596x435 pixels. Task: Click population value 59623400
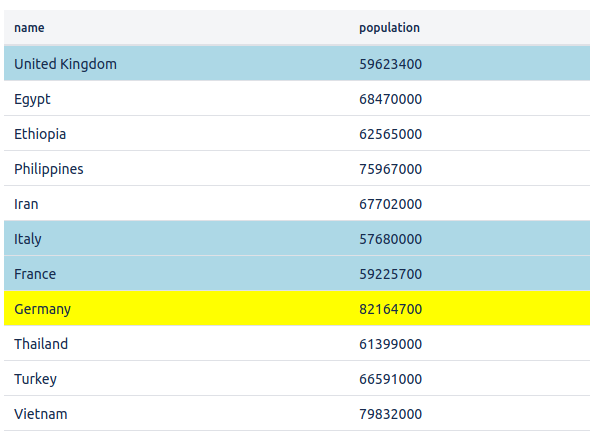point(390,64)
